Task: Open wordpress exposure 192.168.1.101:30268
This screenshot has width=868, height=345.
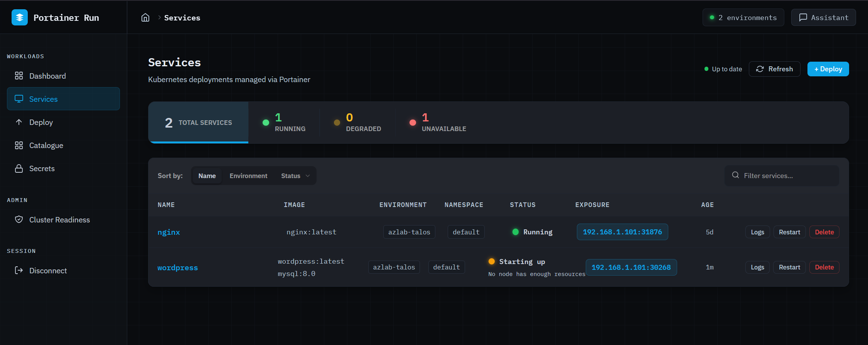Action: pyautogui.click(x=631, y=267)
